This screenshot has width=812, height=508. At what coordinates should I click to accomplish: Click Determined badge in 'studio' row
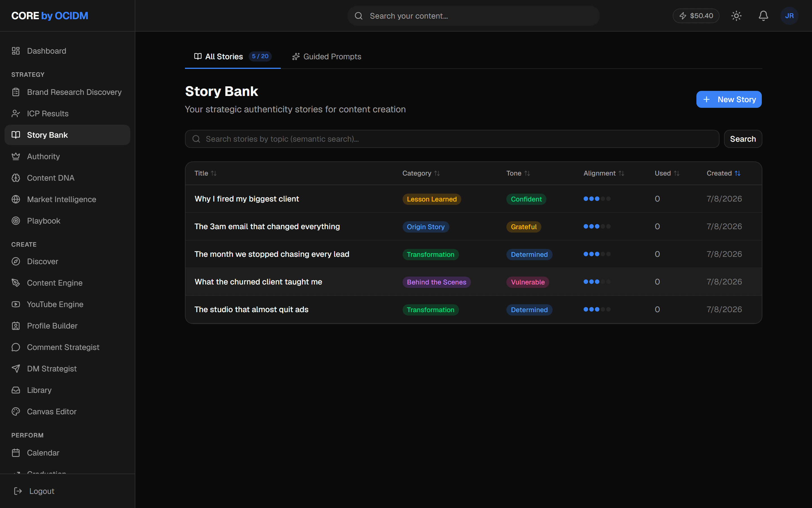coord(529,310)
